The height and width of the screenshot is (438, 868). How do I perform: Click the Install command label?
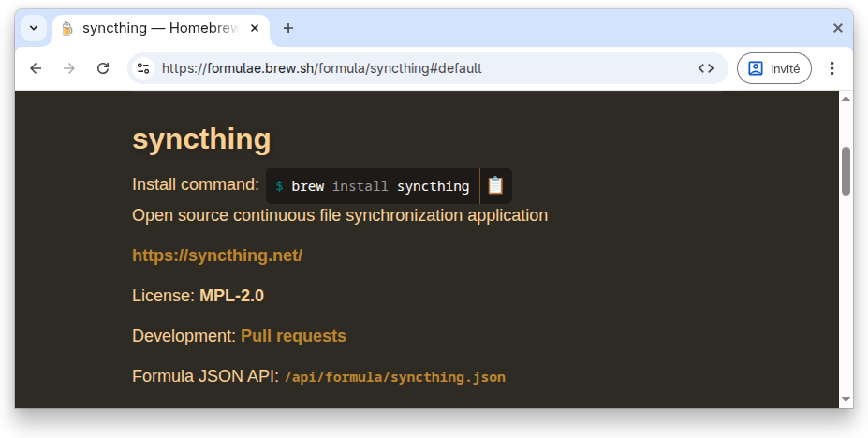196,184
